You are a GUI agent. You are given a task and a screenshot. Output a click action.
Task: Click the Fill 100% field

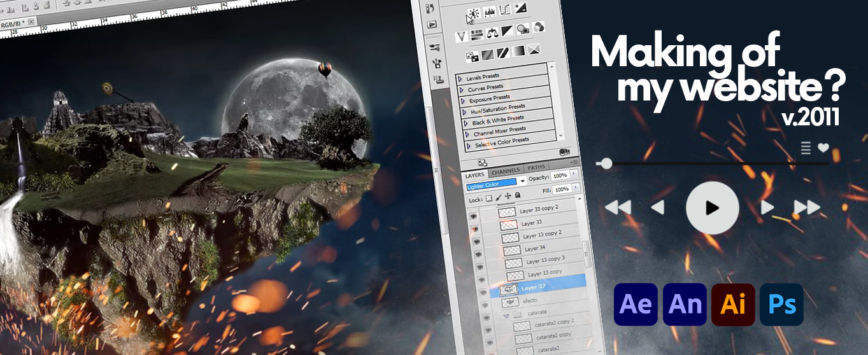(x=561, y=190)
